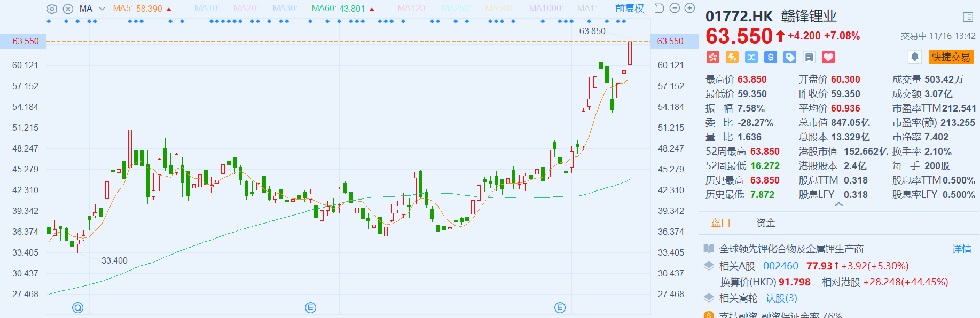Click the red heart favorite icon
This screenshot has height=318, width=980.
828,57
